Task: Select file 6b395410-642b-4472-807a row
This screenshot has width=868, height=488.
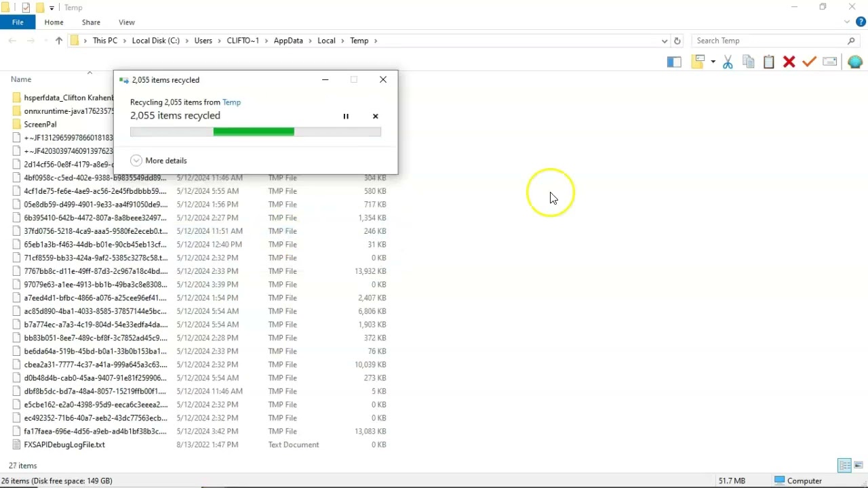Action: (x=200, y=218)
